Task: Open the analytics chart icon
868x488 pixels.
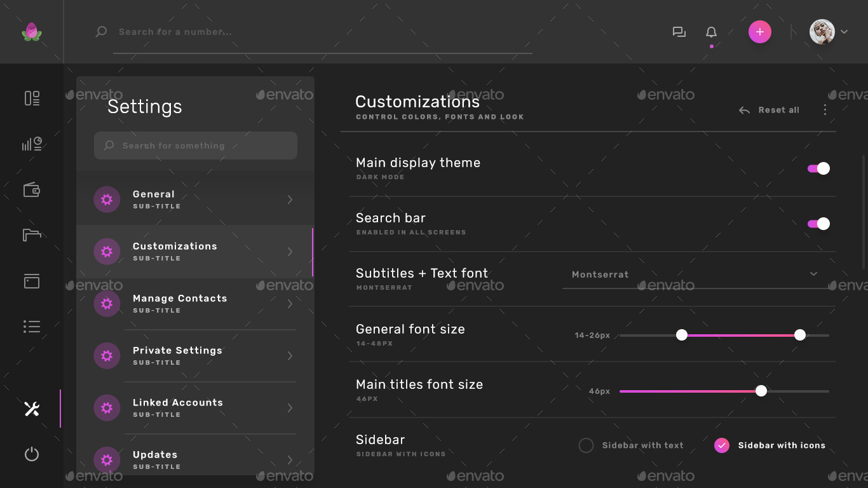Action: tap(31, 144)
